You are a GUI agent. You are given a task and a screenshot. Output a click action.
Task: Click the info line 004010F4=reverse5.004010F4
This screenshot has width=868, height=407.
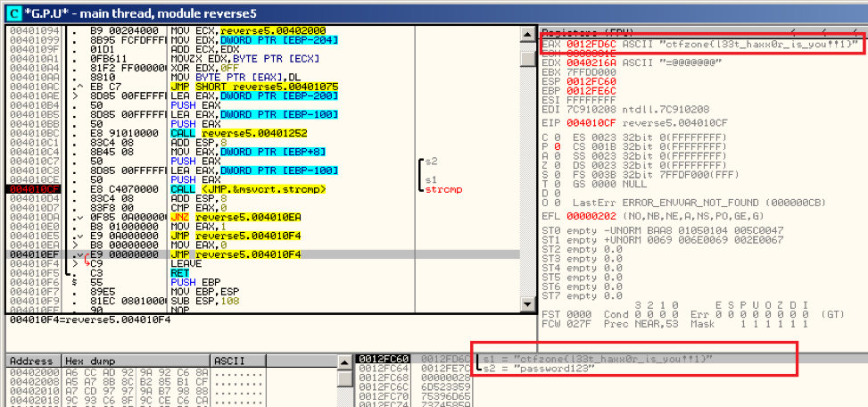[90, 320]
